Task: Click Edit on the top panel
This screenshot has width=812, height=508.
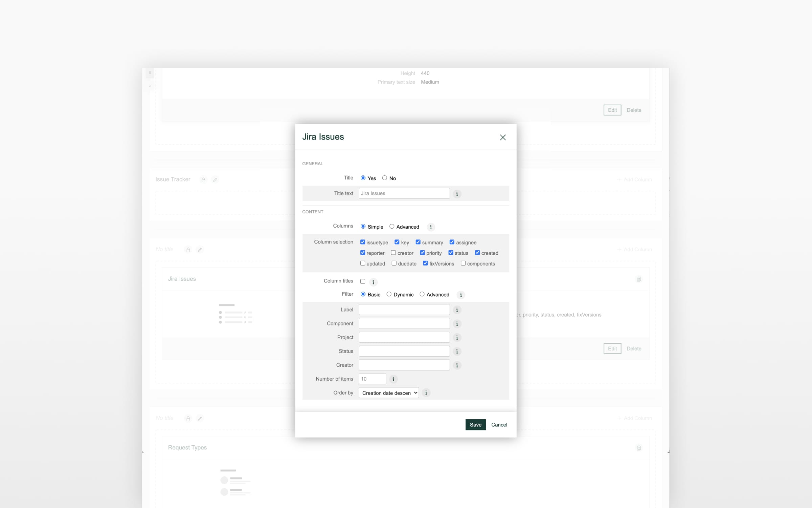Action: pyautogui.click(x=612, y=110)
